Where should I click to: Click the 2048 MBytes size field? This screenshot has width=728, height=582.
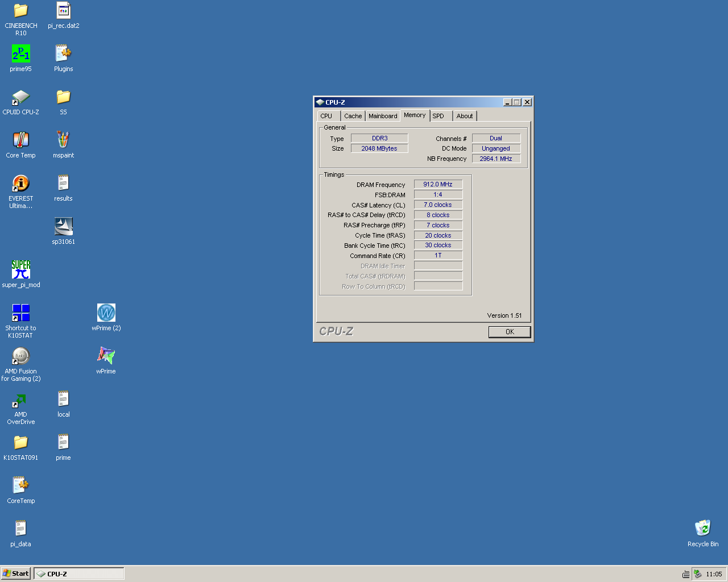(x=379, y=148)
